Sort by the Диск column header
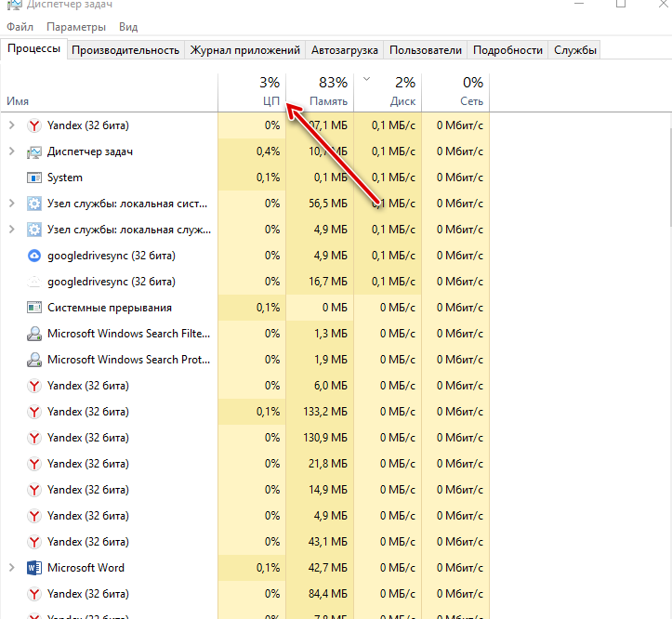 [x=388, y=93]
